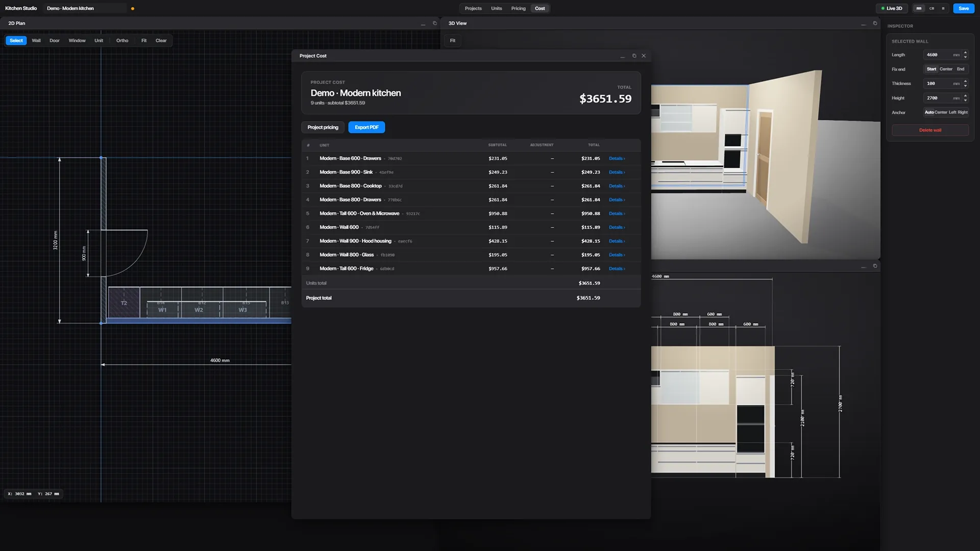Pop out the elevation view panel

point(875,266)
